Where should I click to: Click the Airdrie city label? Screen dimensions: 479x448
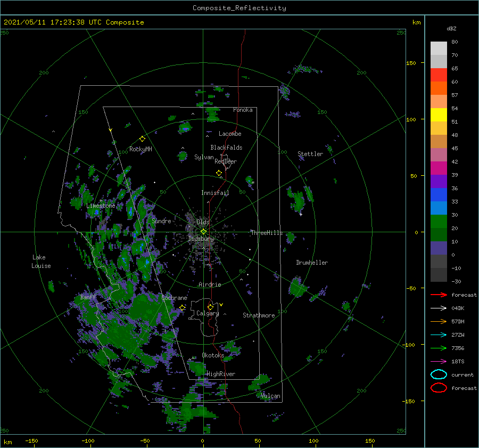click(x=210, y=284)
